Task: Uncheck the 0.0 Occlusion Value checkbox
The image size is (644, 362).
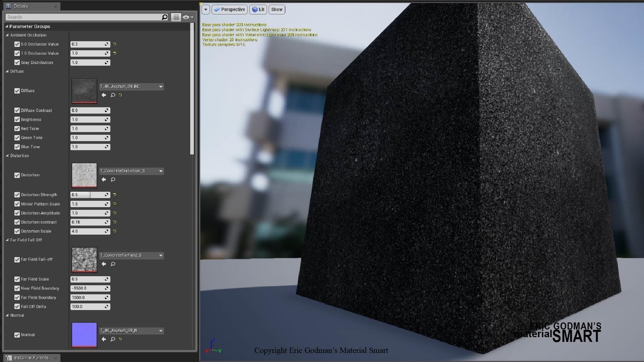Action: 17,44
